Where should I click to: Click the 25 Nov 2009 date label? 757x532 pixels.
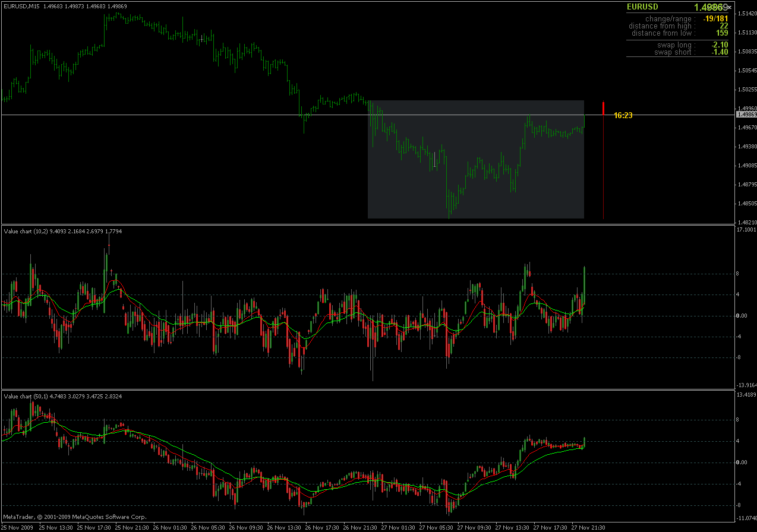[x=17, y=527]
